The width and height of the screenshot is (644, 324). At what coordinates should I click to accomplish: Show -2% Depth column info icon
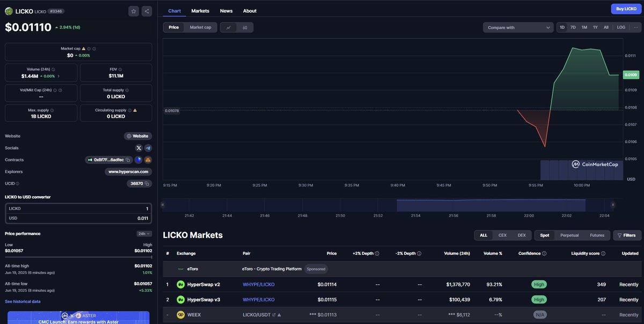click(420, 253)
